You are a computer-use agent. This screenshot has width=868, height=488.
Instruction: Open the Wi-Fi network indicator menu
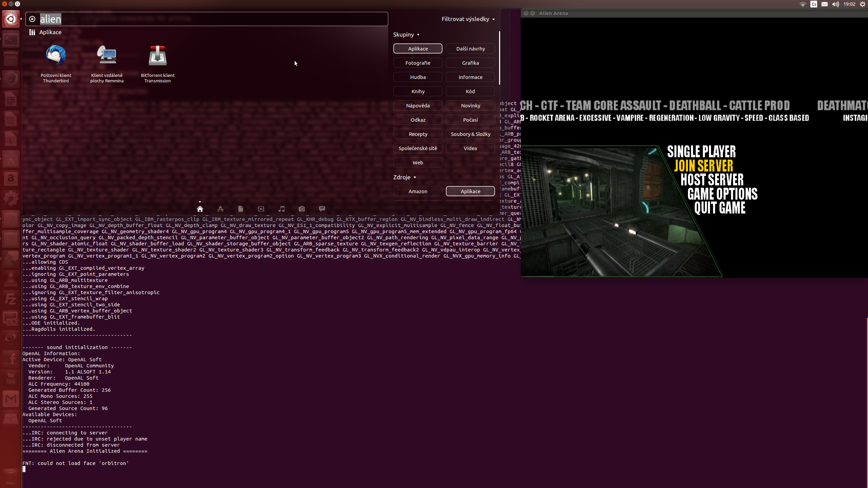[803, 4]
